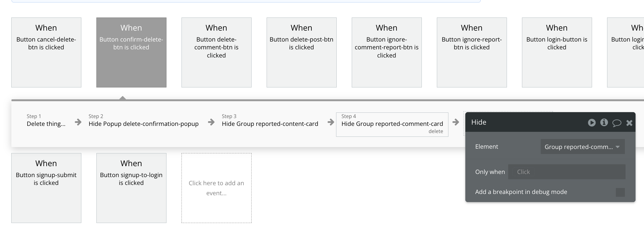644x248 pixels.
Task: Open the delete-comment-btn is clicked event
Action: (x=216, y=52)
